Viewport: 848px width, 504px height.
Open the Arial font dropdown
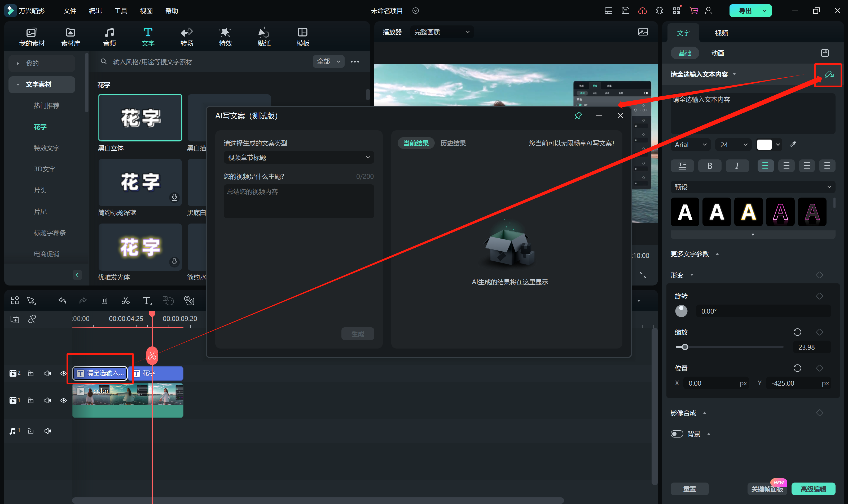point(690,145)
